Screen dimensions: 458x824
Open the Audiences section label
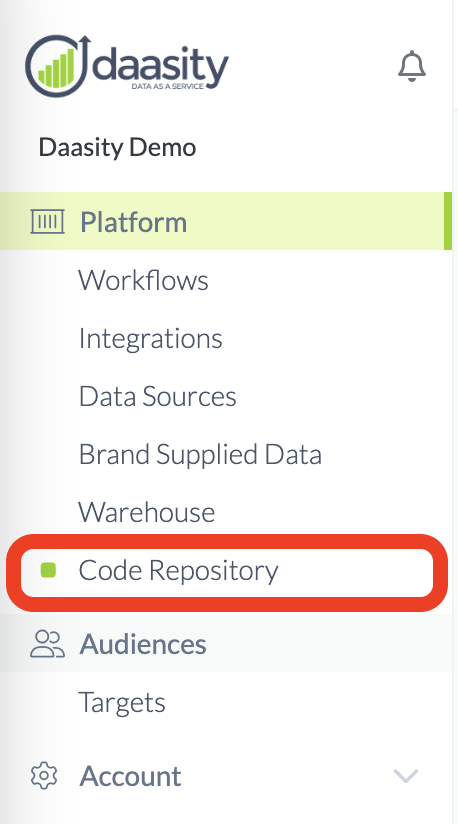pyautogui.click(x=143, y=644)
